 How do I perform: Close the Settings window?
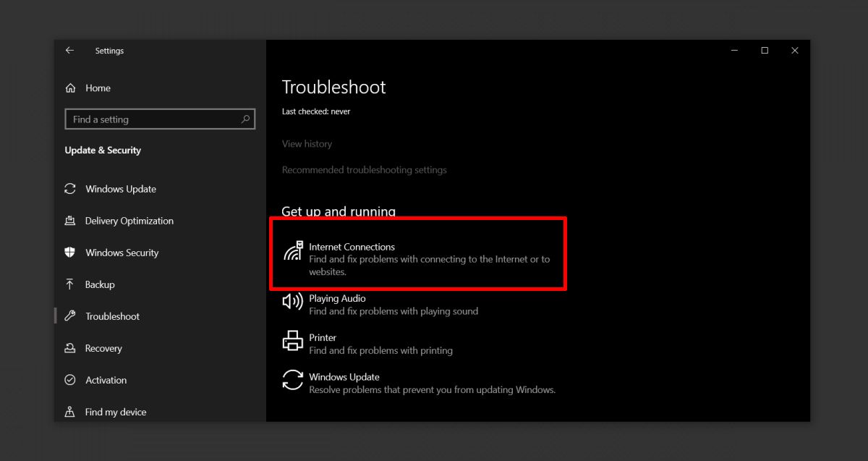795,51
